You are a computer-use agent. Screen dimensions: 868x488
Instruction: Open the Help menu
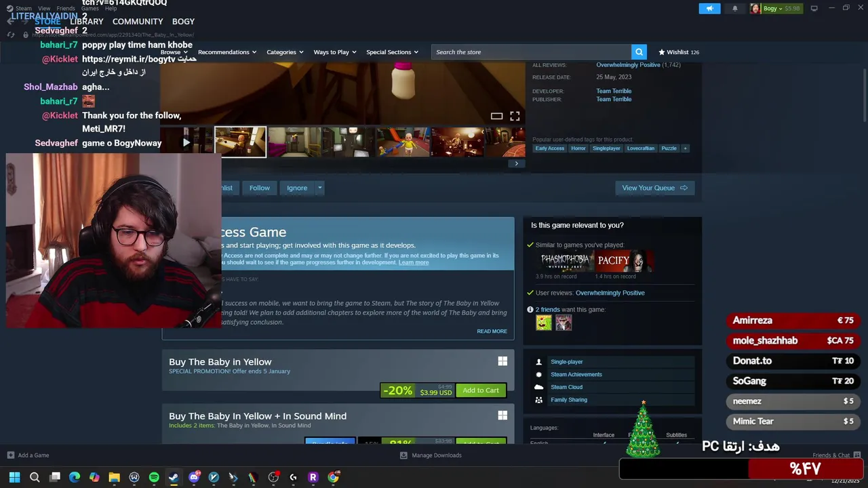[111, 9]
